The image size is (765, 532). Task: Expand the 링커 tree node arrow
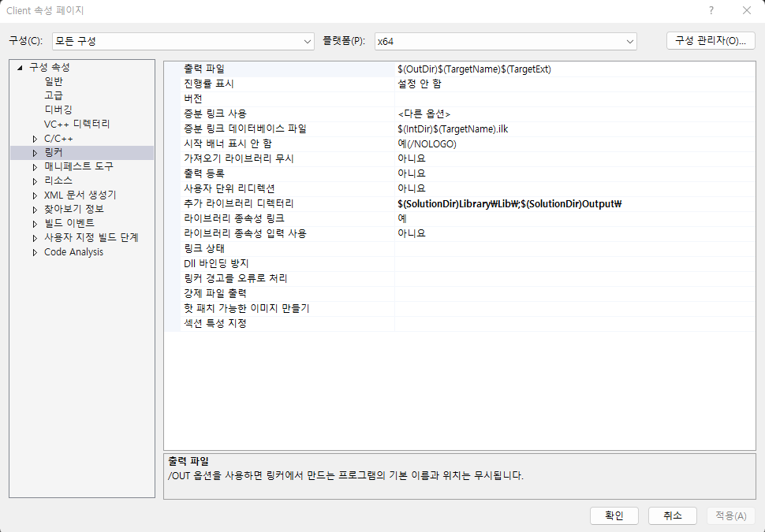click(x=35, y=153)
